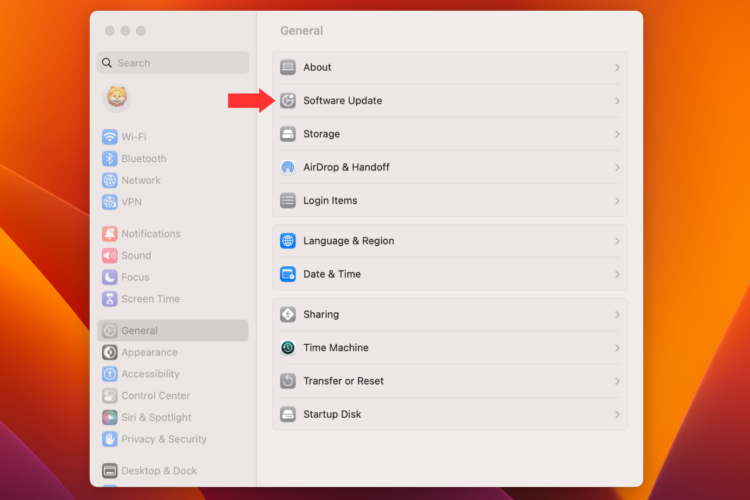Image resolution: width=750 pixels, height=500 pixels.
Task: Open Storage using its right chevron
Action: pos(617,134)
